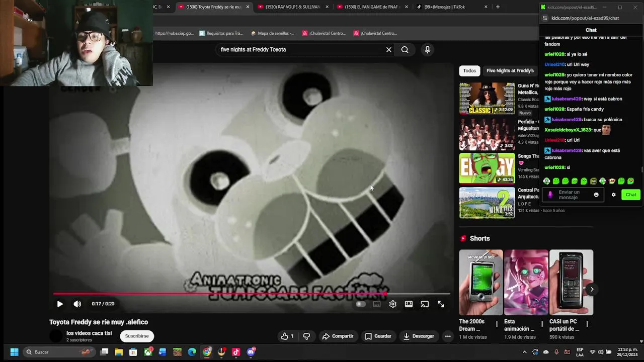Open the Perfidia recommended video thumbnail
Viewport: 644px width, 362px height.
pyautogui.click(x=487, y=134)
